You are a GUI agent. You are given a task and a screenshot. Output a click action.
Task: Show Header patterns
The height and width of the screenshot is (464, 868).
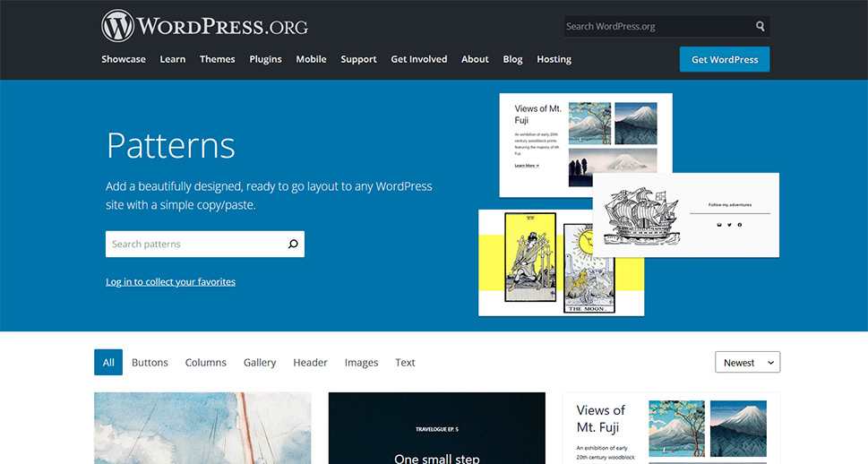(x=310, y=362)
